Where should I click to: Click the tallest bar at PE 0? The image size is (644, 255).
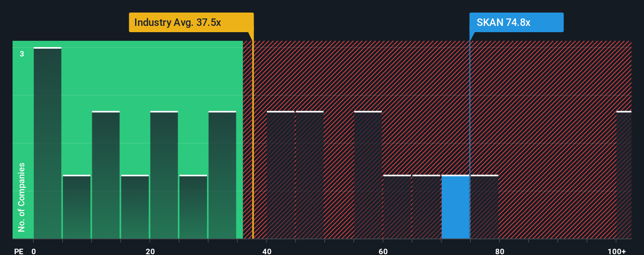click(x=48, y=143)
